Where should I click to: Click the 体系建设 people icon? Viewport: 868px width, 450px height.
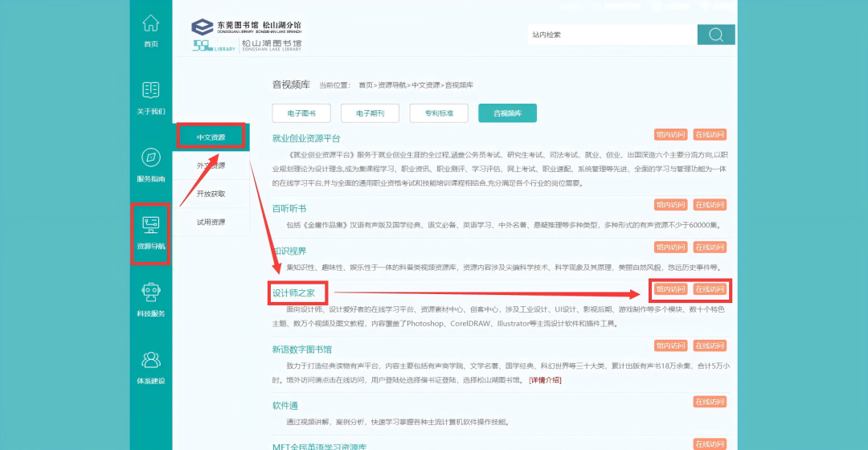click(150, 359)
